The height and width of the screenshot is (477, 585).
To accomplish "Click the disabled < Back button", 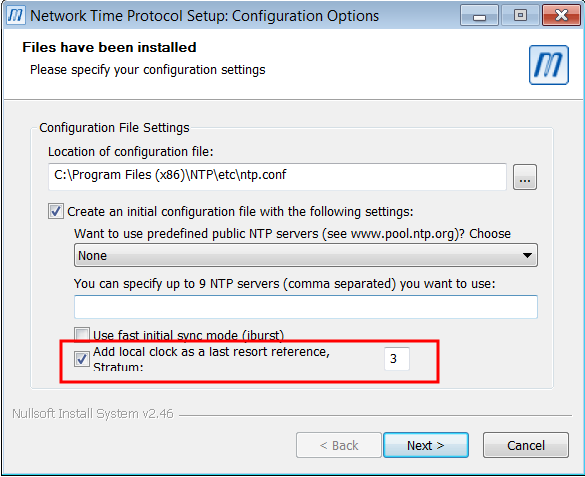I will [x=339, y=445].
